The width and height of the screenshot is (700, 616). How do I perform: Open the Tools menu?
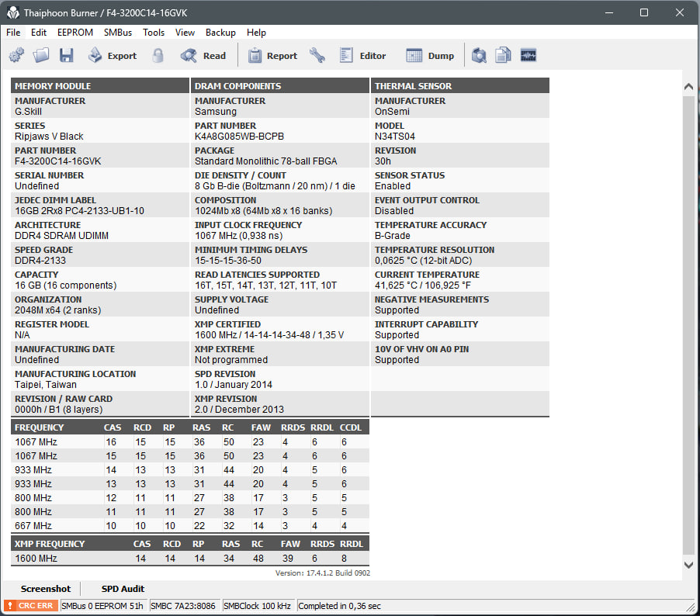tap(154, 32)
